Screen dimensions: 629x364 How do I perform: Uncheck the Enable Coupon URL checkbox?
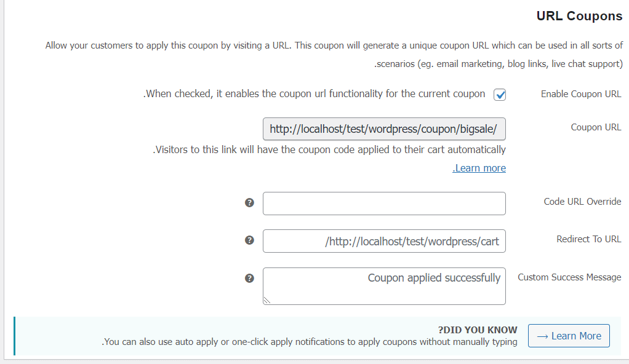click(500, 95)
